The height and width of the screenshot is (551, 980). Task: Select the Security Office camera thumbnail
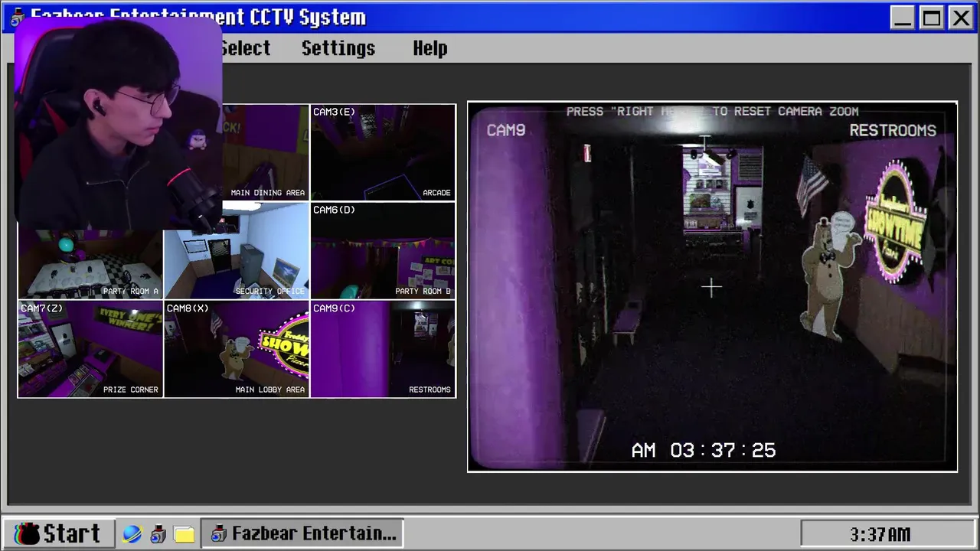pos(237,250)
